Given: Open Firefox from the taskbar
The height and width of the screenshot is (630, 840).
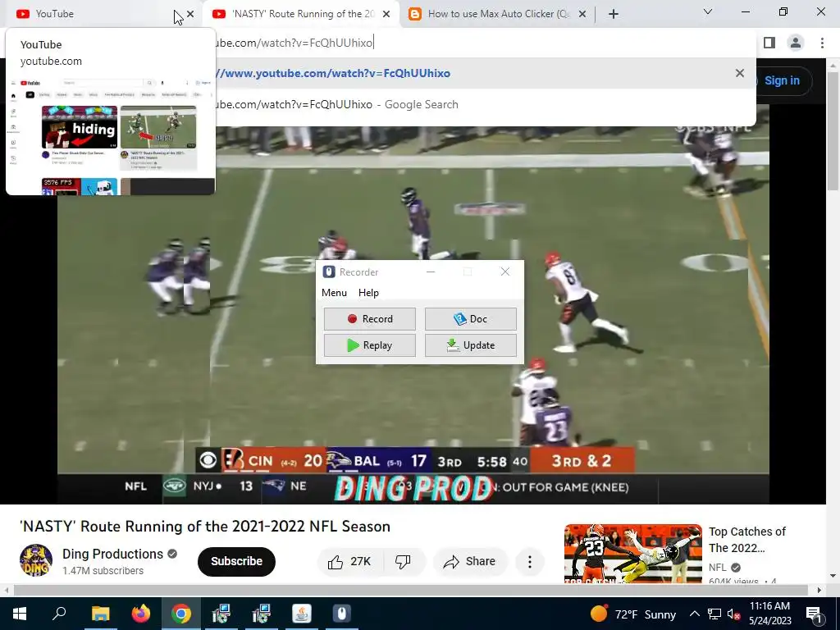Looking at the screenshot, I should [x=141, y=614].
